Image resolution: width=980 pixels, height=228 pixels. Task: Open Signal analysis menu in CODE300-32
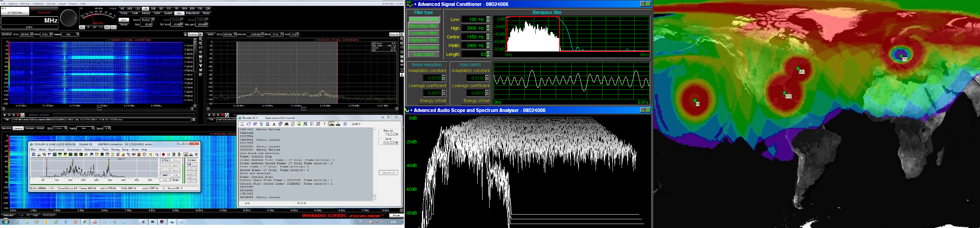[x=56, y=150]
